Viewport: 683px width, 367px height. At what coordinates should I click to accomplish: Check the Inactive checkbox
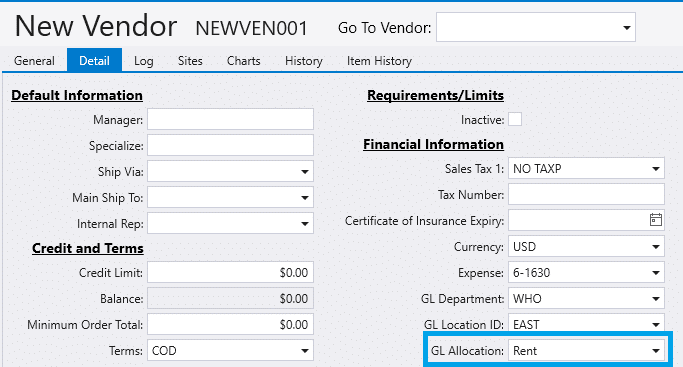tap(515, 119)
